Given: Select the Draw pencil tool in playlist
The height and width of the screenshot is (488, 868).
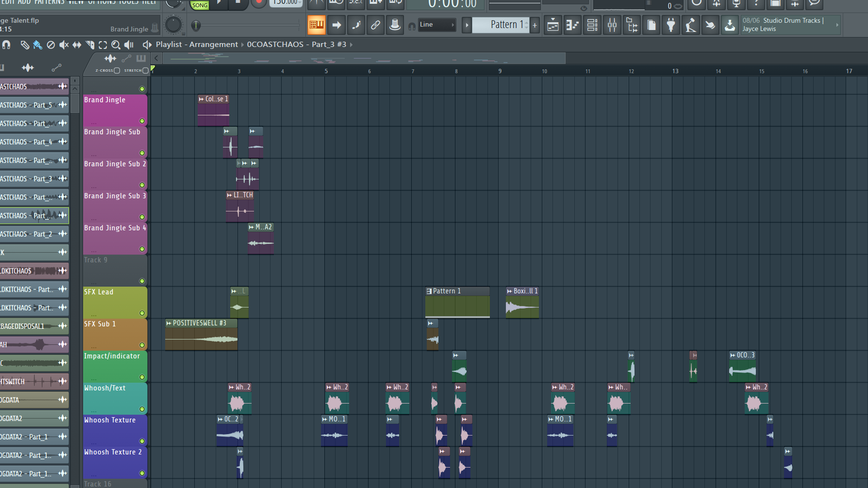Looking at the screenshot, I should coord(25,45).
